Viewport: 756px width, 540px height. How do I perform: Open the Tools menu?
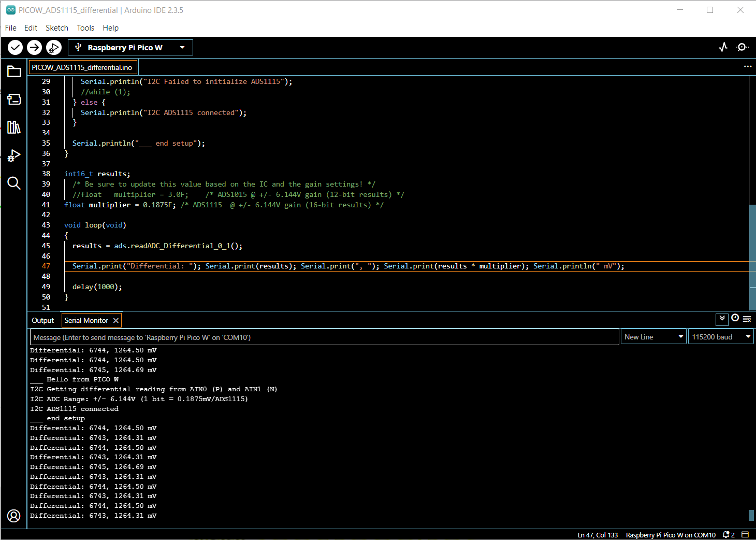click(85, 28)
